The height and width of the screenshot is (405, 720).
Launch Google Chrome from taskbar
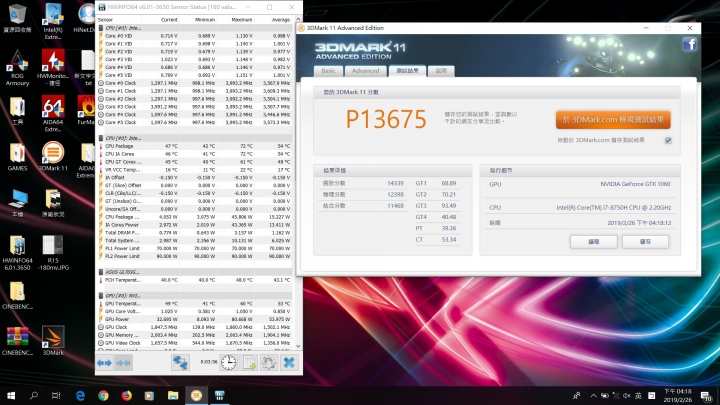(x=103, y=395)
